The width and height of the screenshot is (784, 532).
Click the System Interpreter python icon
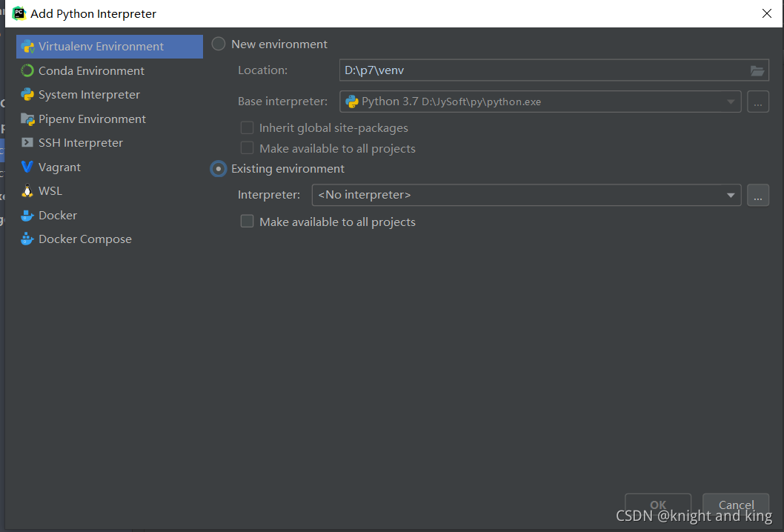point(27,95)
